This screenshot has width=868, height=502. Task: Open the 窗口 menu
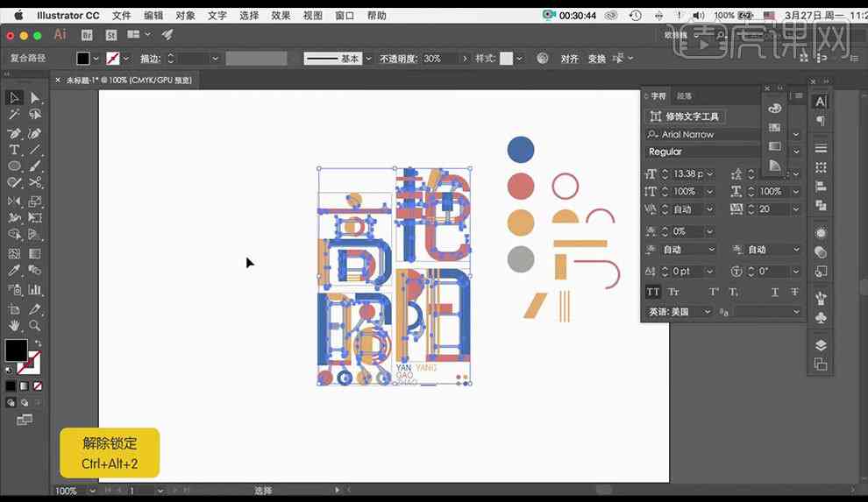[345, 16]
